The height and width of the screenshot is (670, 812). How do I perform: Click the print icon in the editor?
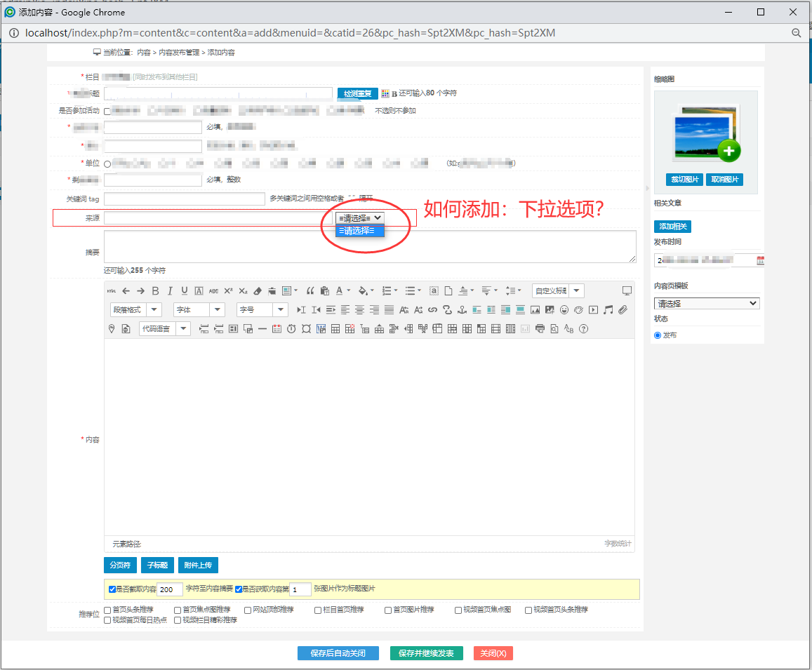(540, 329)
